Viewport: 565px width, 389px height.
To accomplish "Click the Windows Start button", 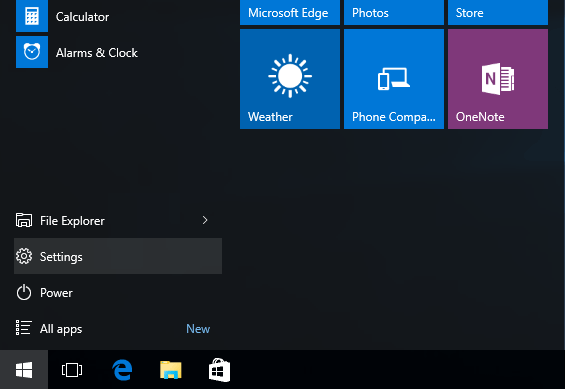I will (x=24, y=370).
